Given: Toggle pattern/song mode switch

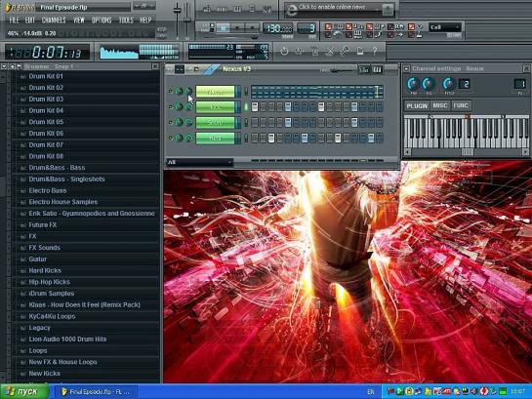Looking at the screenshot, I should (212, 27).
